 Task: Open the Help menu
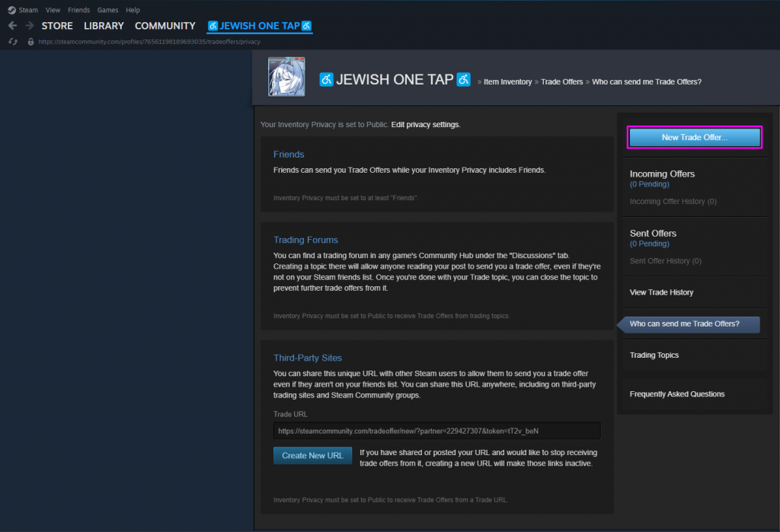click(x=133, y=10)
